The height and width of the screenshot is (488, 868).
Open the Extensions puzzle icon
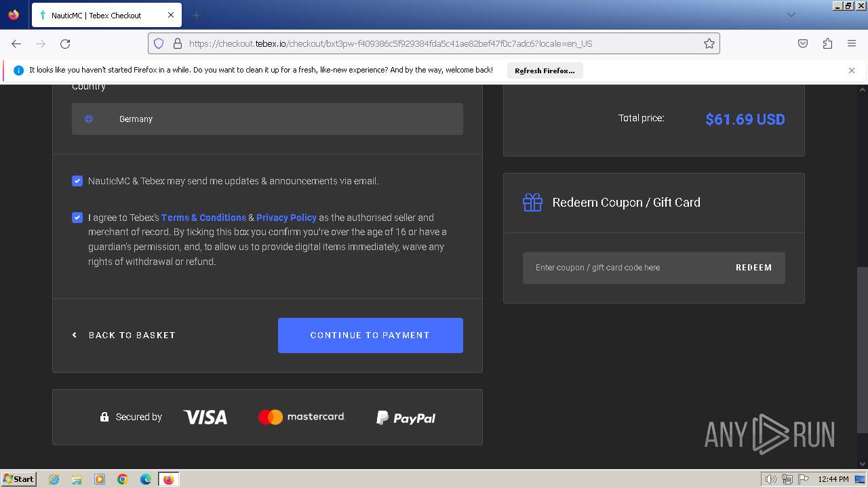[x=827, y=43]
